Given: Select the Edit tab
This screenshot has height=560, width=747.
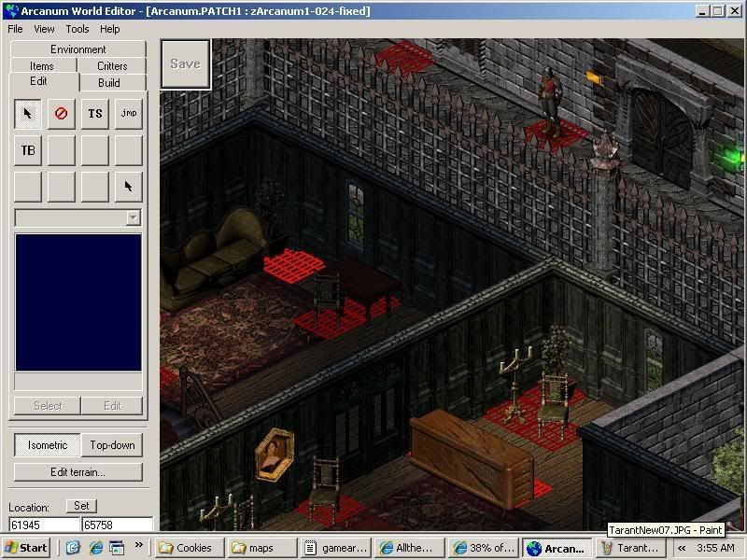Looking at the screenshot, I should 38,81.
